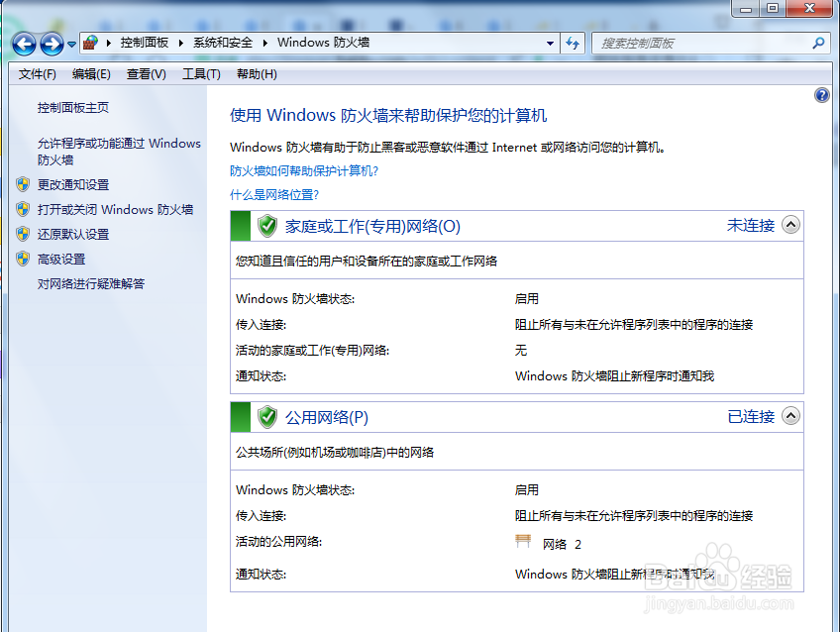Minimize the Windows 防火墙 window
This screenshot has width=840, height=632.
[x=746, y=9]
